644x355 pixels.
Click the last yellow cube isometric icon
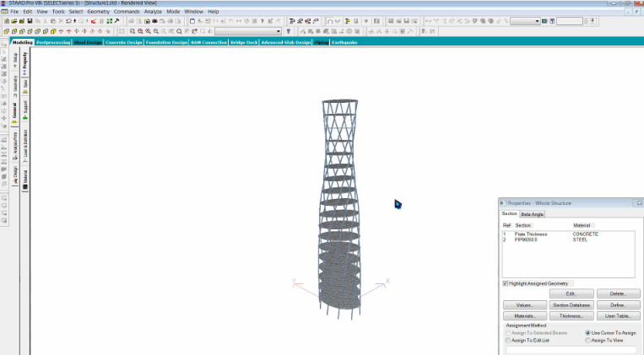pos(53,31)
